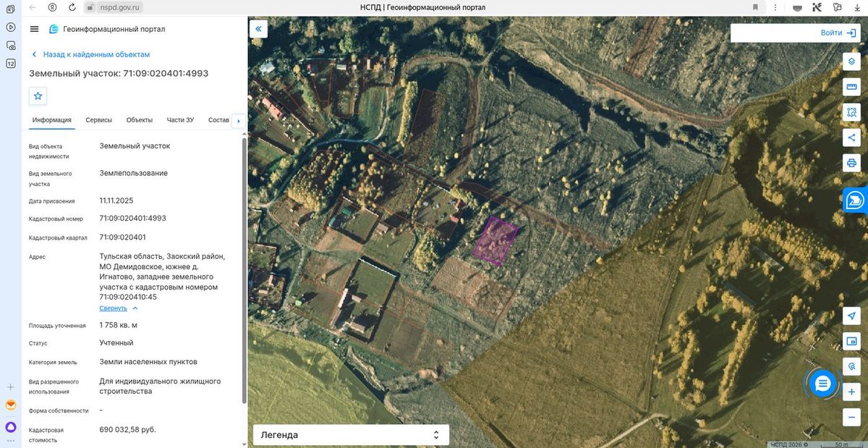This screenshot has width=868, height=448.
Task: Click the Войти login button
Action: pyautogui.click(x=838, y=33)
